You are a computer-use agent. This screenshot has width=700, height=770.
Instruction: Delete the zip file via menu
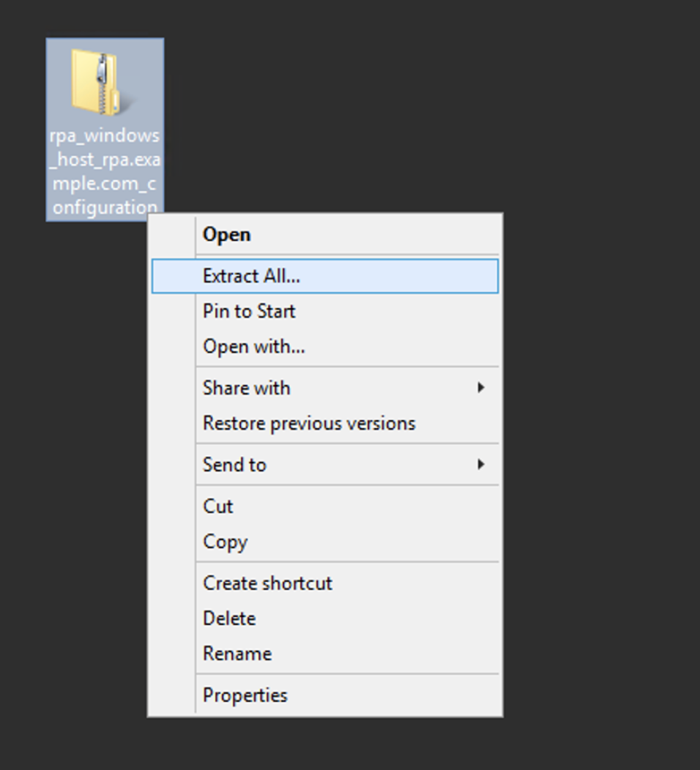324,618
